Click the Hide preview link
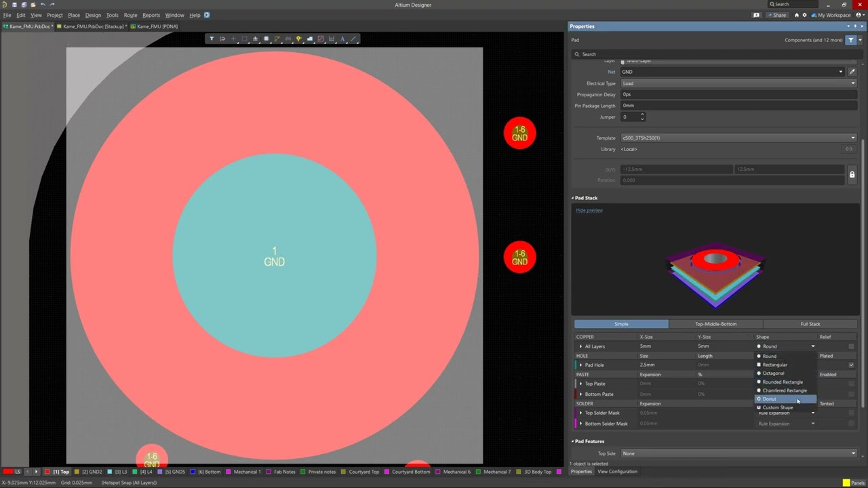Image resolution: width=868 pixels, height=488 pixels. coord(589,210)
